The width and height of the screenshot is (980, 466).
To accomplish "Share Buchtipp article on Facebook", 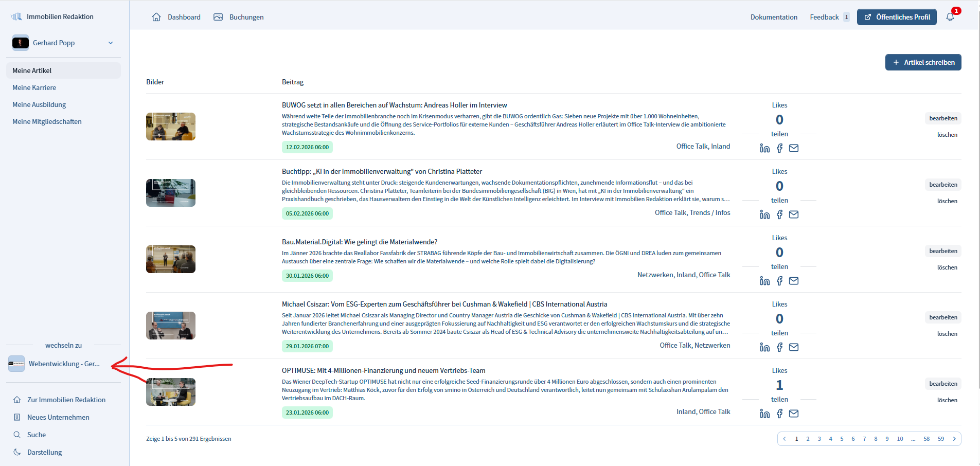I will click(x=779, y=214).
